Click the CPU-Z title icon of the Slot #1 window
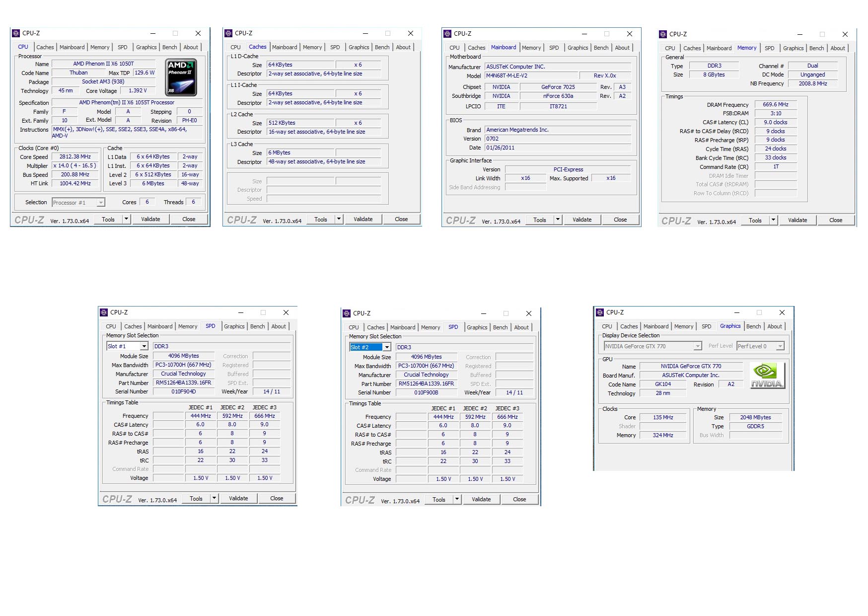This screenshot has width=868, height=616. point(104,312)
